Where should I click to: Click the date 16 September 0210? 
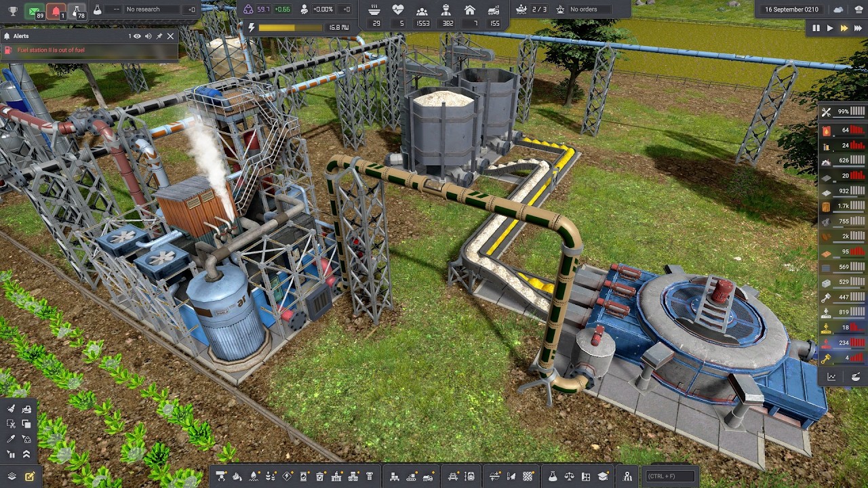pyautogui.click(x=791, y=9)
